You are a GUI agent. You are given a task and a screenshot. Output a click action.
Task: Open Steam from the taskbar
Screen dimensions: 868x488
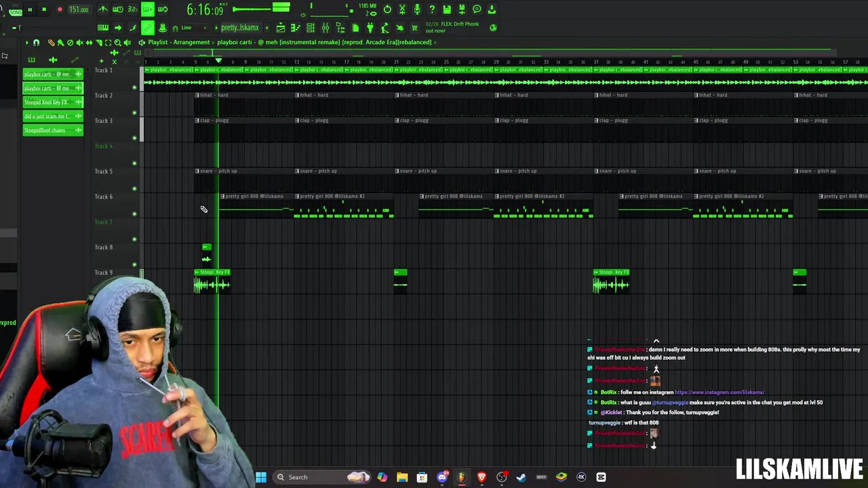click(x=521, y=477)
